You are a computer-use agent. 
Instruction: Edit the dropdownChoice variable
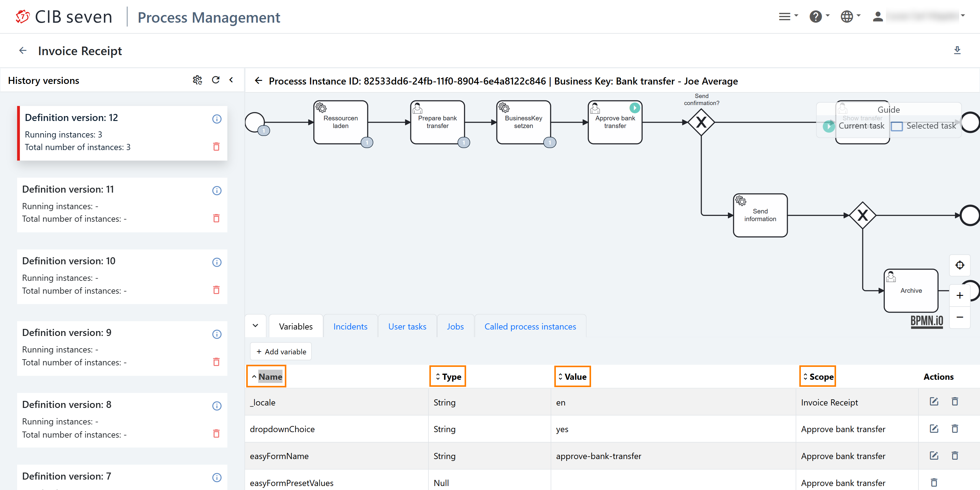934,429
